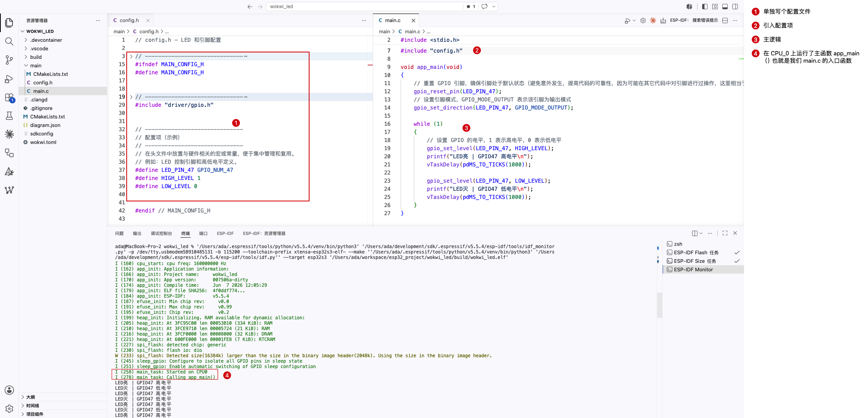
Task: Switch to the 调试控制台 panel tab
Action: point(161,233)
